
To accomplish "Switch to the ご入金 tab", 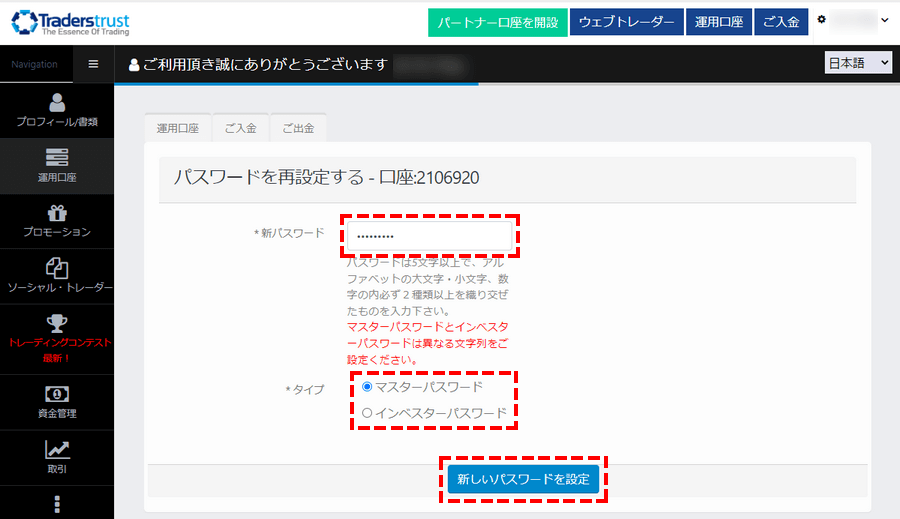I will pyautogui.click(x=240, y=127).
